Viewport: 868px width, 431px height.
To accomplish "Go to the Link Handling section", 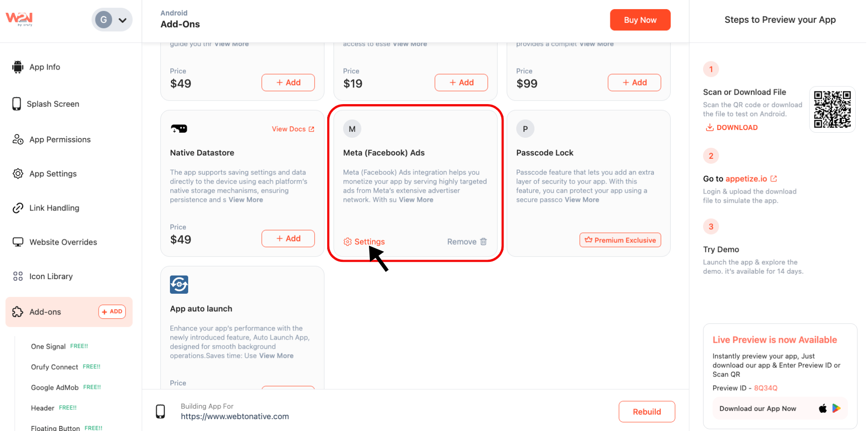I will click(54, 208).
